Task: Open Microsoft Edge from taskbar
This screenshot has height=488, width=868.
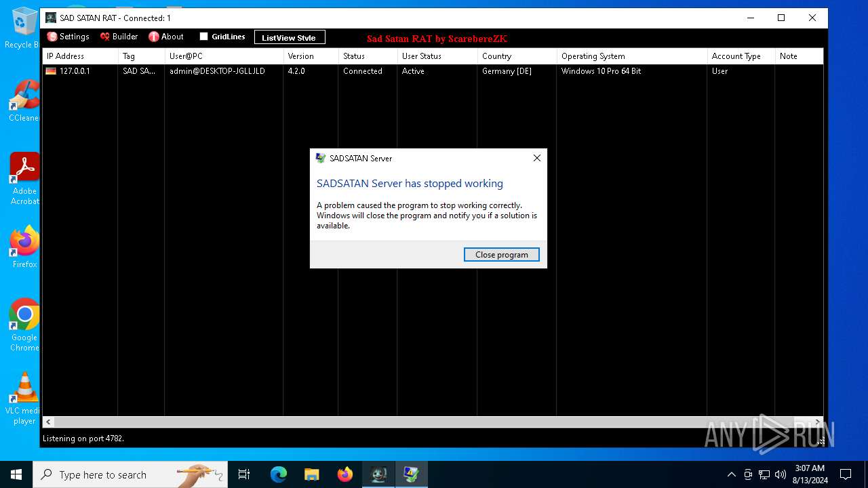Action: point(279,474)
